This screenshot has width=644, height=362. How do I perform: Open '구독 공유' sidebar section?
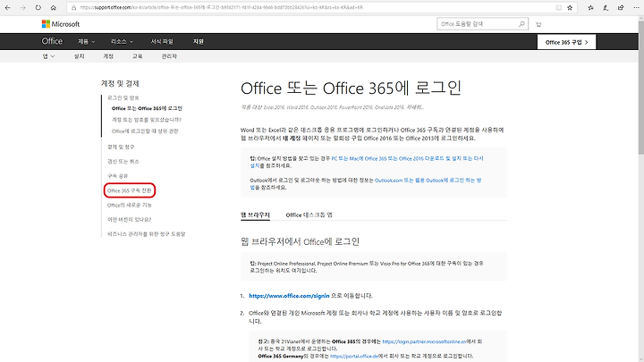pyautogui.click(x=117, y=176)
